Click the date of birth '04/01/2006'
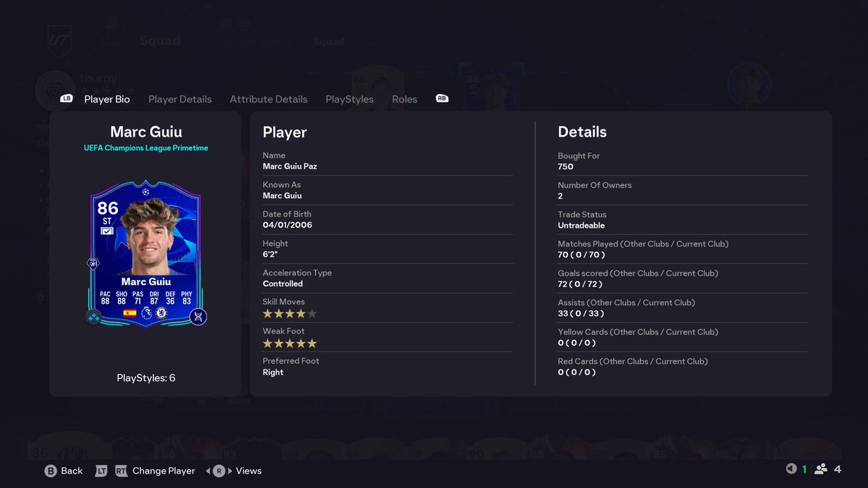 click(287, 225)
